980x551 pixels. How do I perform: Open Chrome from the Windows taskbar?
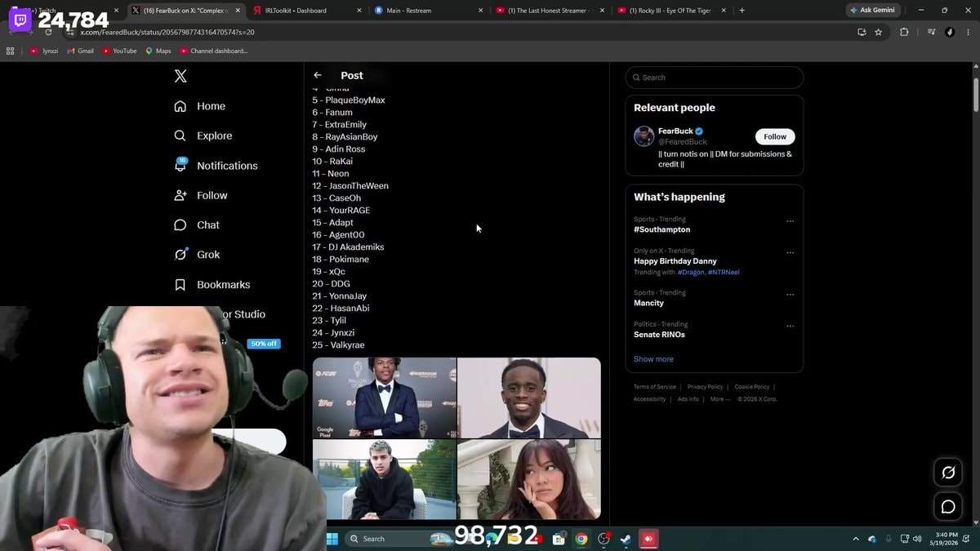[581, 539]
